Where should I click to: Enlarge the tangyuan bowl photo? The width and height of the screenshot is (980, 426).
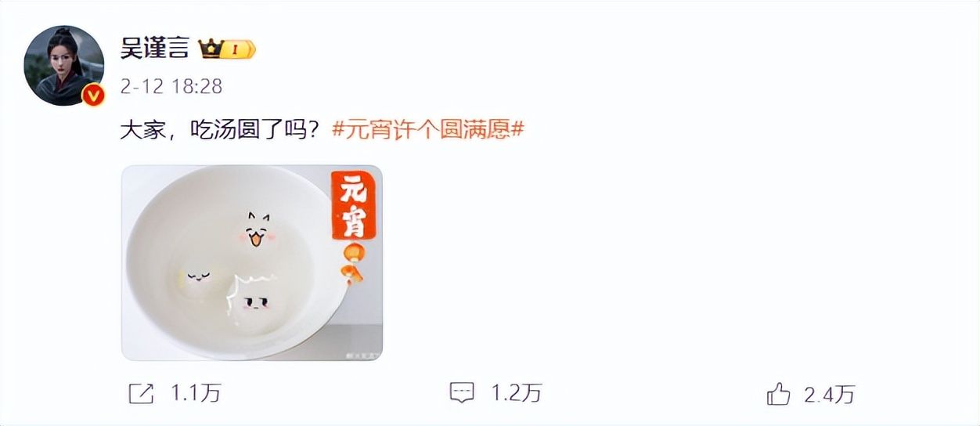252,262
